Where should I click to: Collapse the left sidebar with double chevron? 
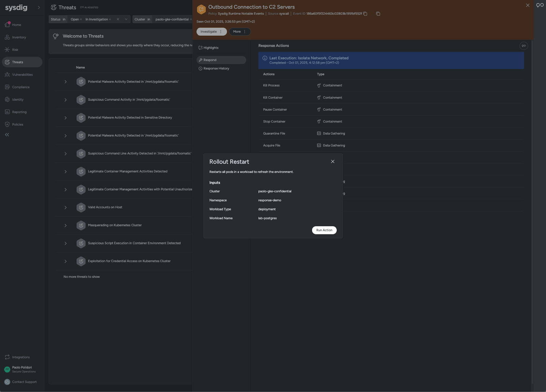coord(7,135)
